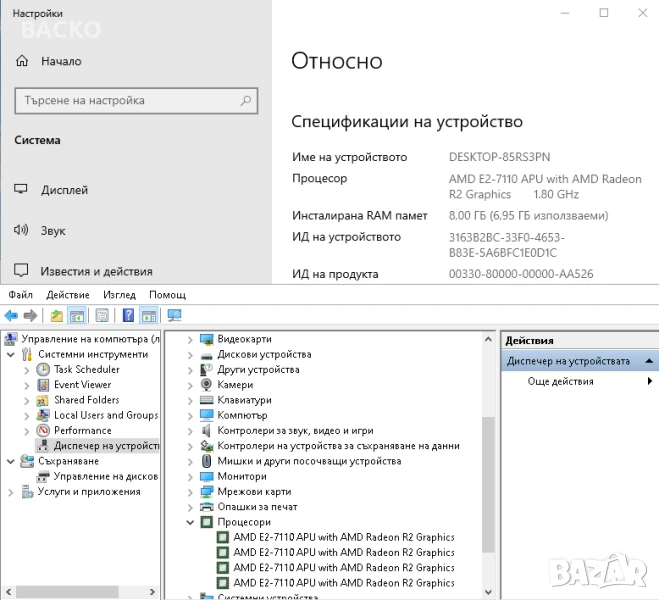Screen dimensions: 659x600
Task: Select Task Scheduler in the tree
Action: tap(86, 370)
